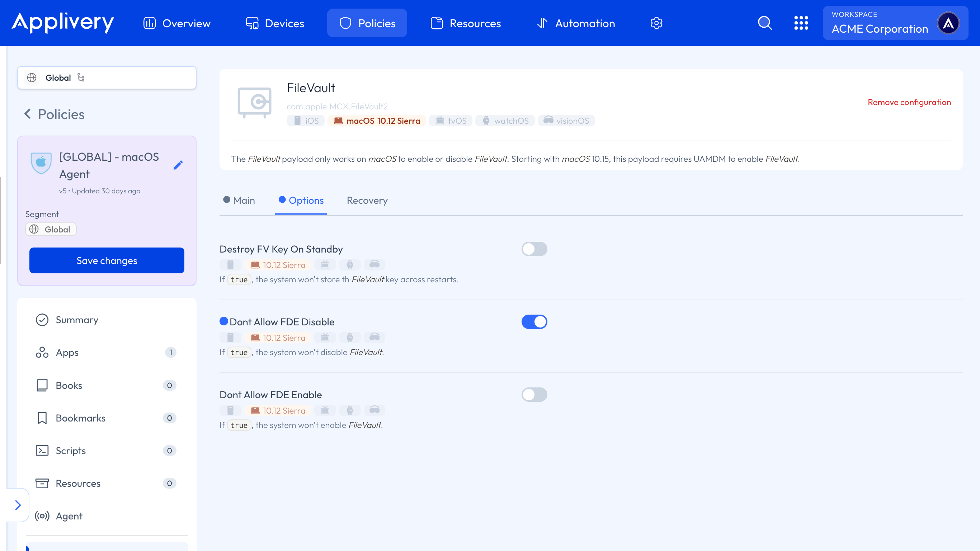The height and width of the screenshot is (551, 980).
Task: Disable Dont Allow FDE Disable toggle
Action: click(x=534, y=321)
